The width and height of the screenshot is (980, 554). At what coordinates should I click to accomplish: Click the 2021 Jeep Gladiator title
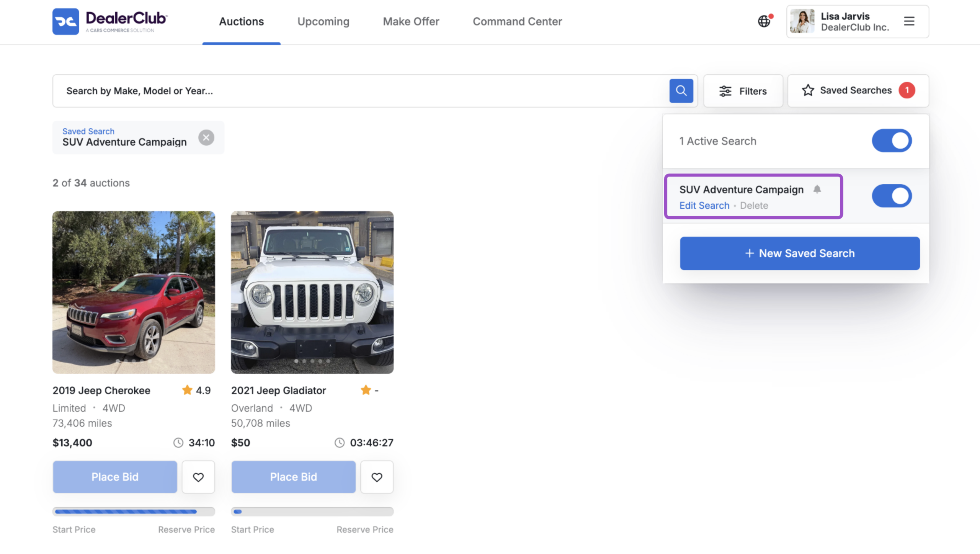click(278, 391)
